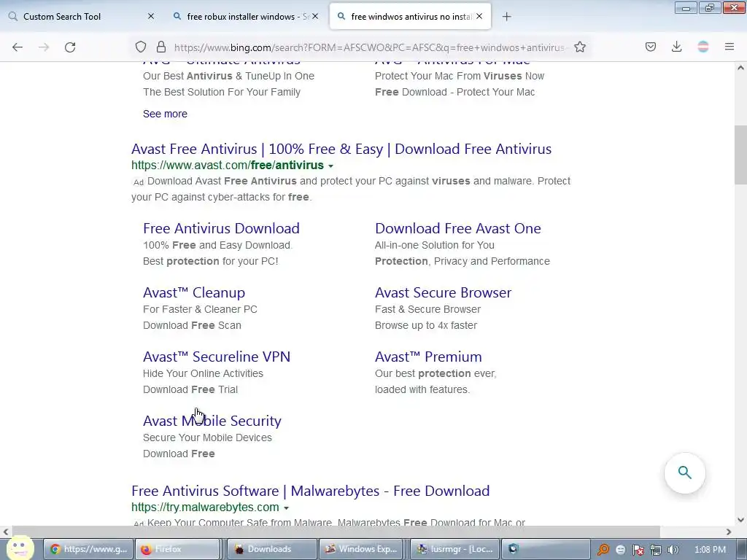Image resolution: width=747 pixels, height=560 pixels.
Task: Click the vertical scrollbar thumb
Action: tap(740, 155)
